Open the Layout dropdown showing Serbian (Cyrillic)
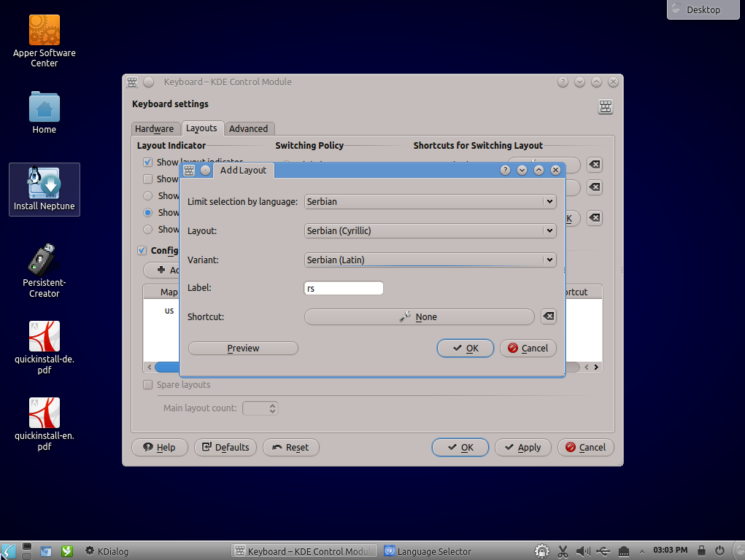 tap(430, 231)
